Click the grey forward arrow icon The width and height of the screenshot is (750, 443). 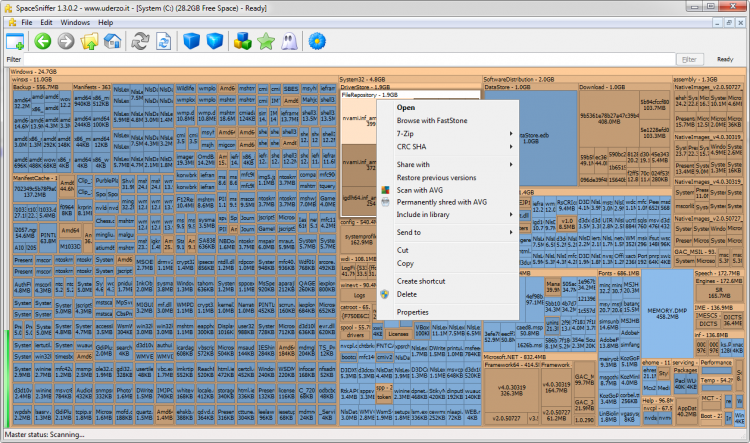pos(65,41)
